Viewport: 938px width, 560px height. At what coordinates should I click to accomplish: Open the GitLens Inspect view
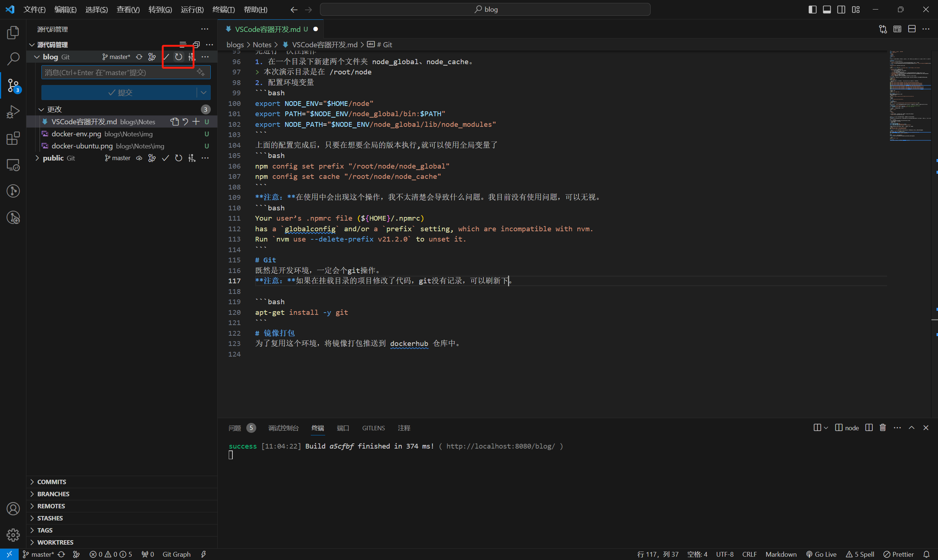pyautogui.click(x=13, y=217)
